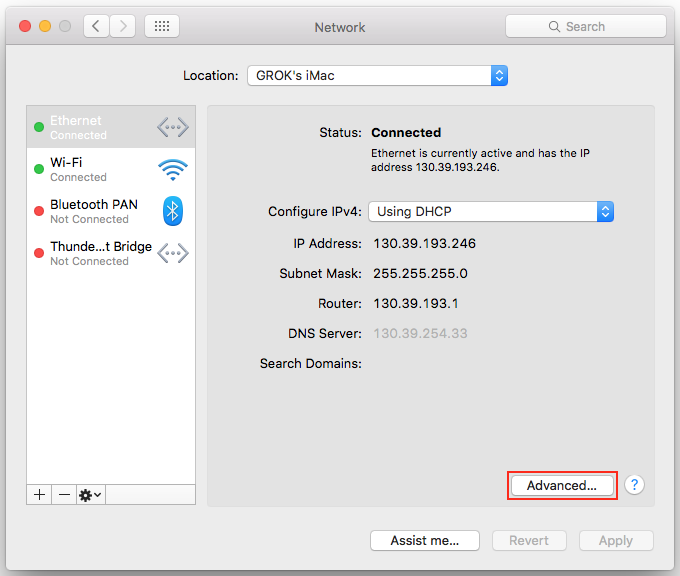Go forward with the right chevron button
Image resolution: width=680 pixels, height=576 pixels.
click(122, 26)
